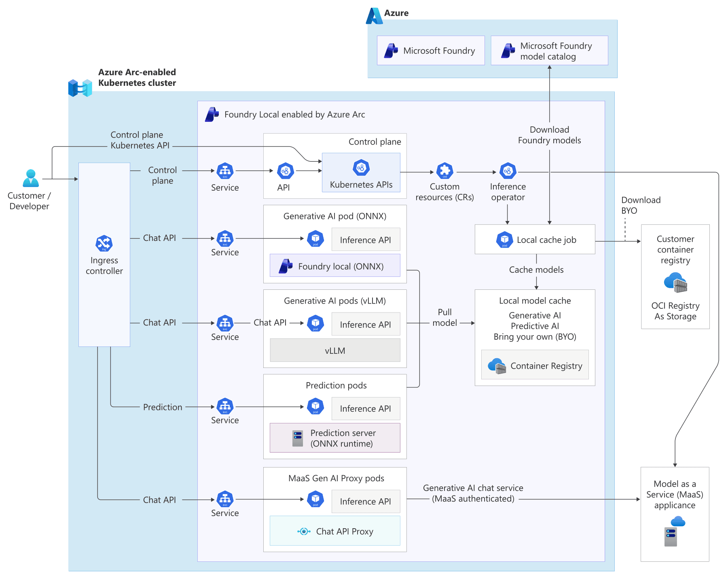
Task: Click the vLLM pod cube icon
Action: (x=315, y=323)
